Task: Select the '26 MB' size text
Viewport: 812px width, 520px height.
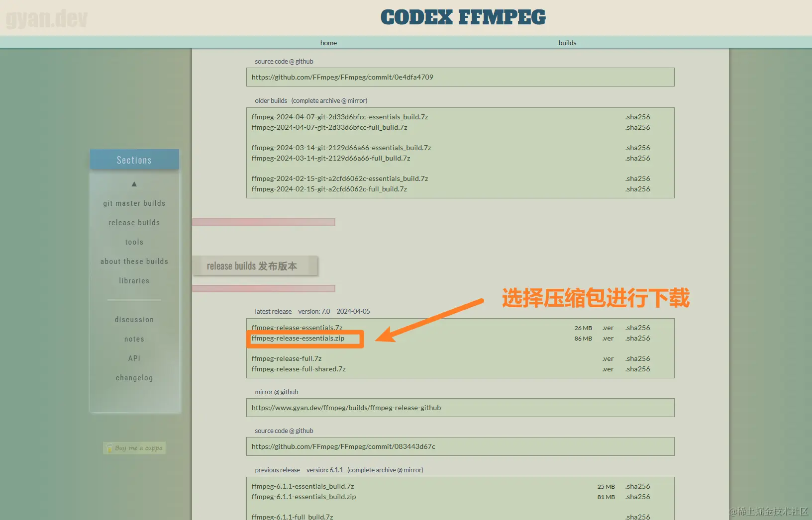Action: point(583,328)
